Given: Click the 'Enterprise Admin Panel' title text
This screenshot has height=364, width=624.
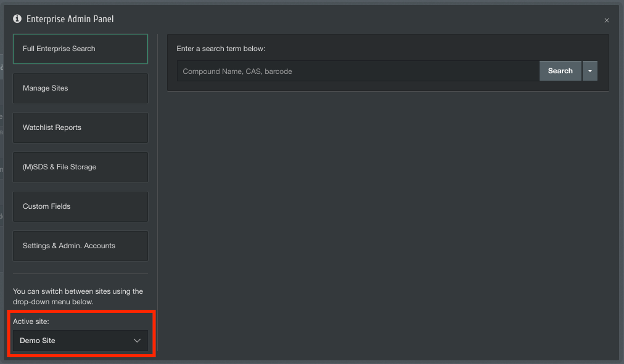Looking at the screenshot, I should click(70, 19).
